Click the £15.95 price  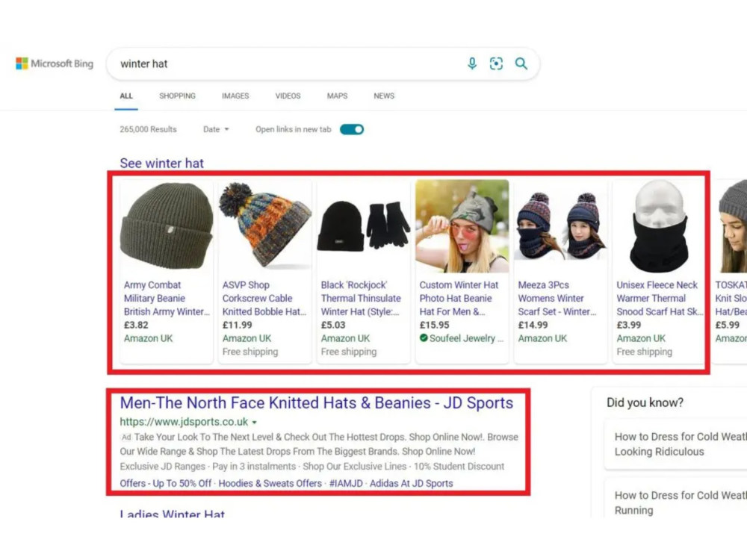(435, 325)
